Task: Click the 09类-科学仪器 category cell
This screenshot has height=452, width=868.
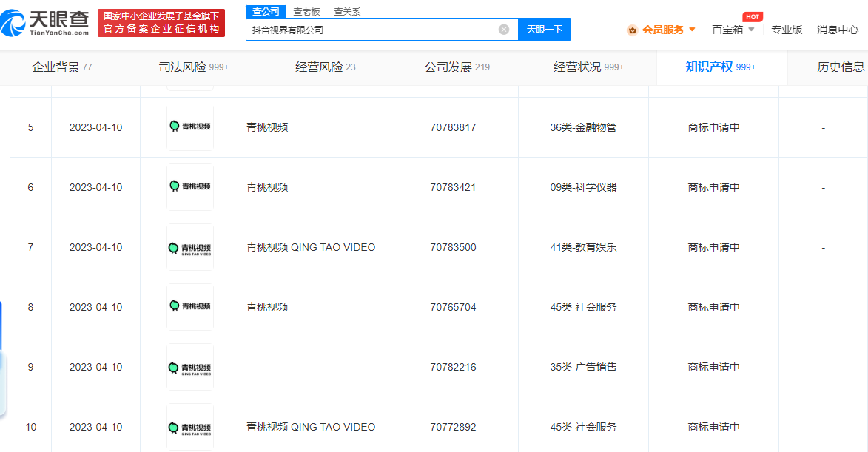Action: pyautogui.click(x=583, y=187)
